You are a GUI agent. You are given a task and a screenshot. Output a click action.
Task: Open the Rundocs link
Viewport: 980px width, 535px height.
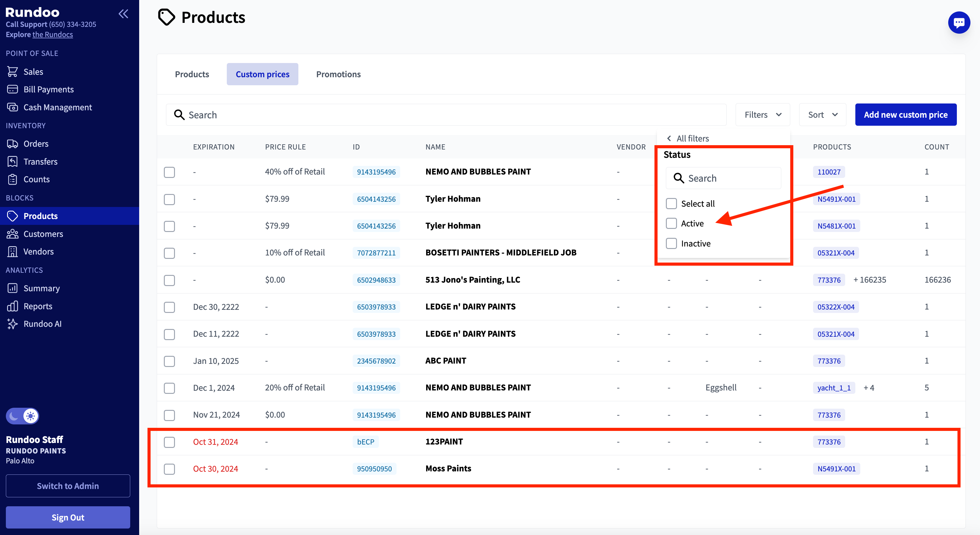[x=52, y=34]
